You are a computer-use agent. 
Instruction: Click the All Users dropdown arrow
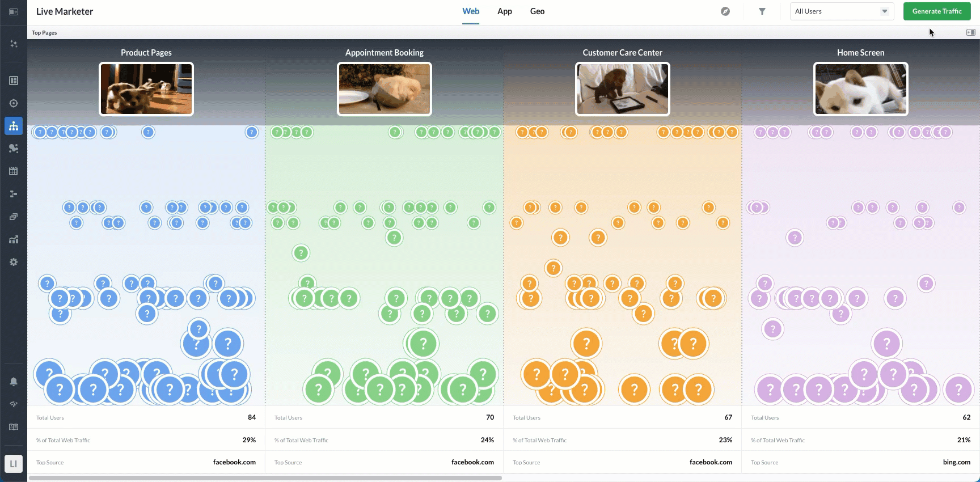[x=884, y=11]
